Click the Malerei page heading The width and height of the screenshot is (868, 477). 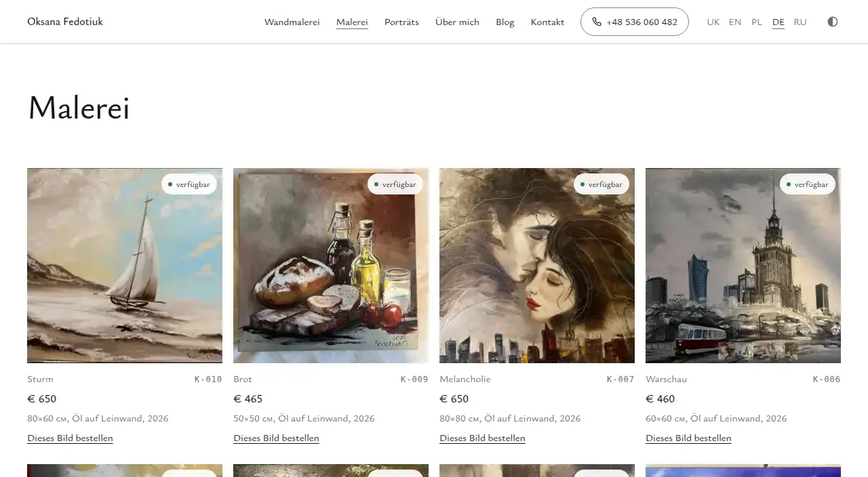(x=79, y=108)
